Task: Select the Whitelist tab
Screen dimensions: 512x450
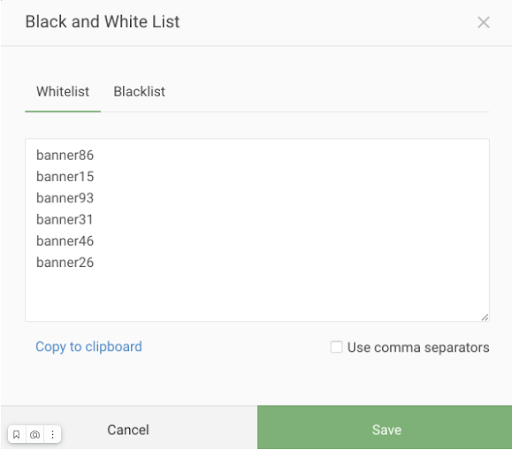Action: (63, 92)
